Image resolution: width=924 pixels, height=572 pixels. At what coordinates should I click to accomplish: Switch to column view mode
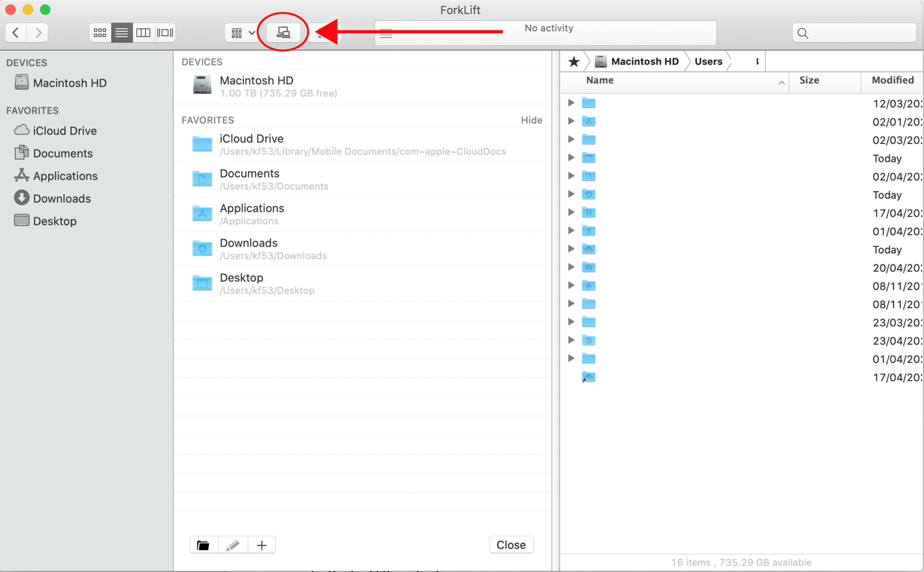(x=144, y=32)
